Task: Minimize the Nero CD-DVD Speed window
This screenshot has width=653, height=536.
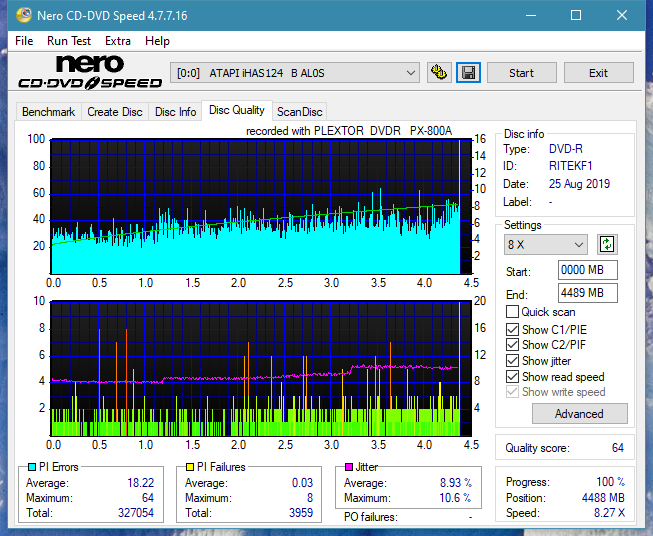Action: [531, 15]
